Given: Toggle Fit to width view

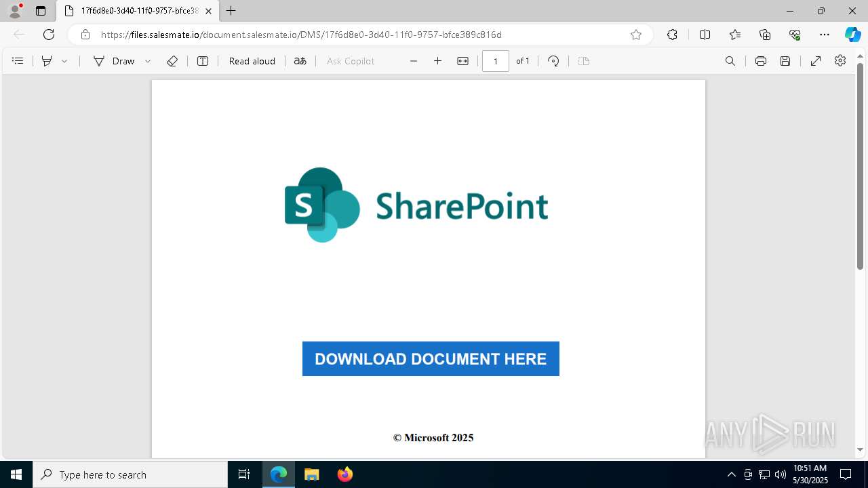Looking at the screenshot, I should [462, 61].
